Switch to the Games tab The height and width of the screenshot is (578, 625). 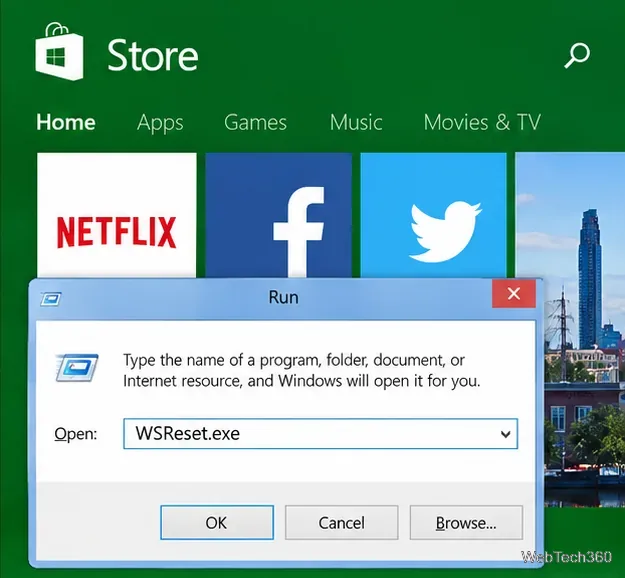tap(255, 122)
